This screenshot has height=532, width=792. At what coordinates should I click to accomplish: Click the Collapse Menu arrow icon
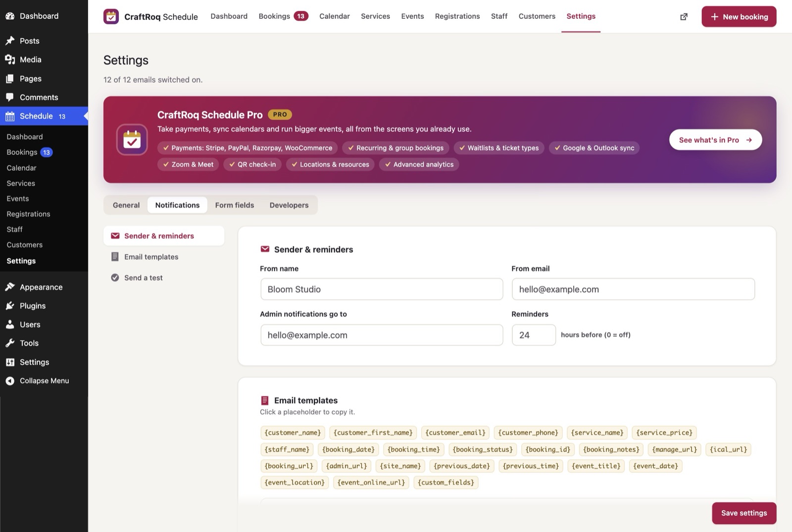pyautogui.click(x=10, y=381)
